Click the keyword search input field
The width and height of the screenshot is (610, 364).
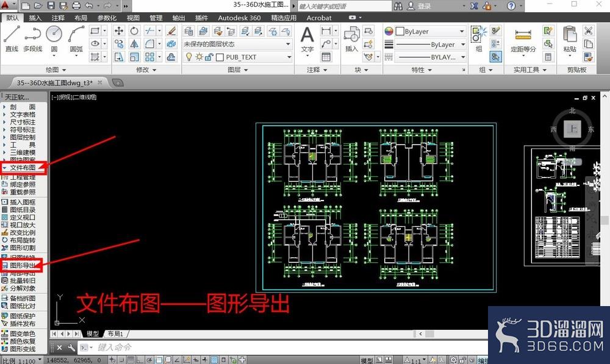[345, 6]
